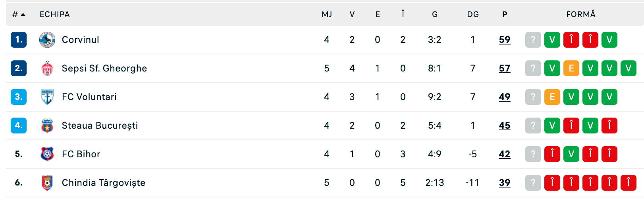Click the Corvinul club crest icon
The image size is (644, 201).
(47, 40)
